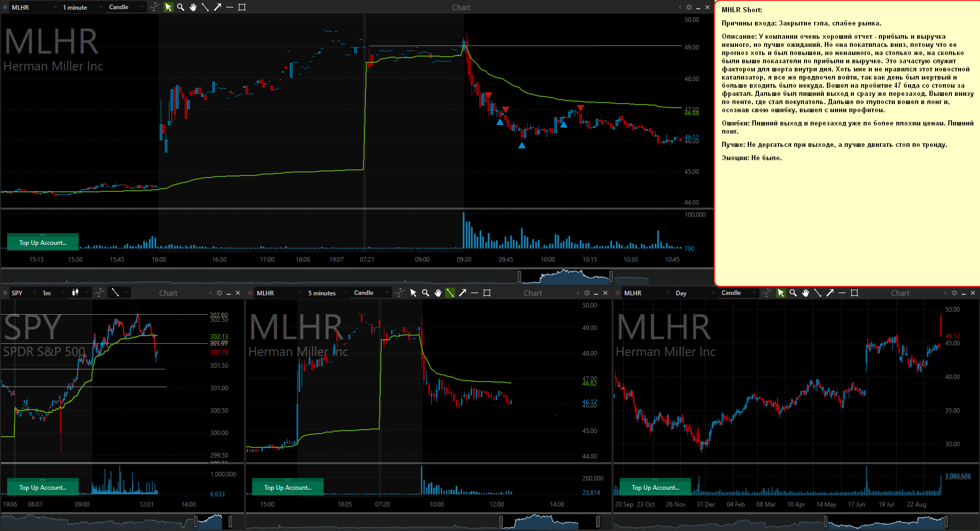Choose rectangle tool in 5-minute chart
The height and width of the screenshot is (531, 980).
pyautogui.click(x=487, y=293)
